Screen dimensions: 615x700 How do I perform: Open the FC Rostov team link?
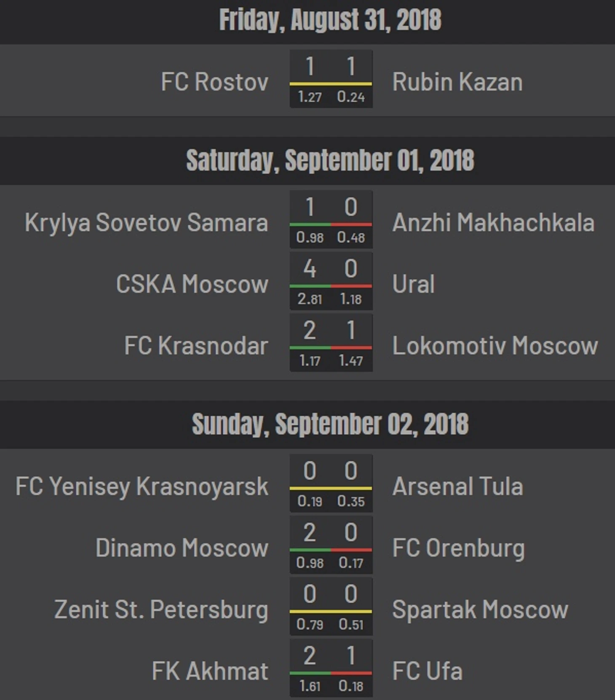coord(214,82)
